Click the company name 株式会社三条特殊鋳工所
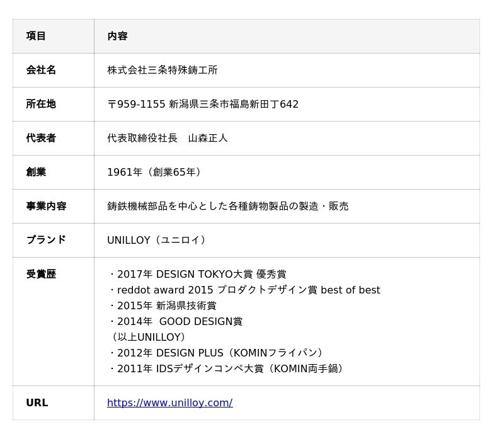 pos(163,70)
